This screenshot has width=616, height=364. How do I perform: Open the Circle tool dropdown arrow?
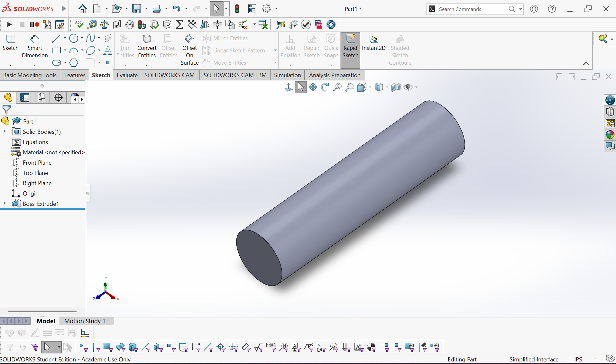coord(82,38)
